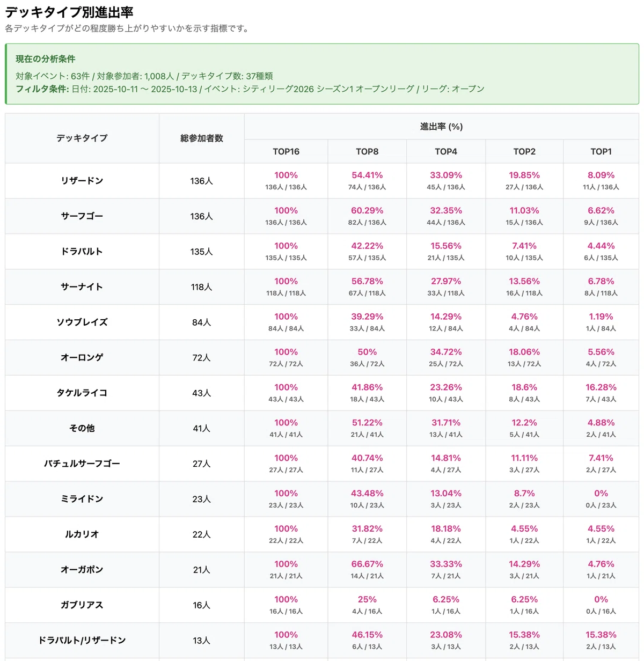
Task: Click the TOP8 column header
Action: tap(367, 151)
